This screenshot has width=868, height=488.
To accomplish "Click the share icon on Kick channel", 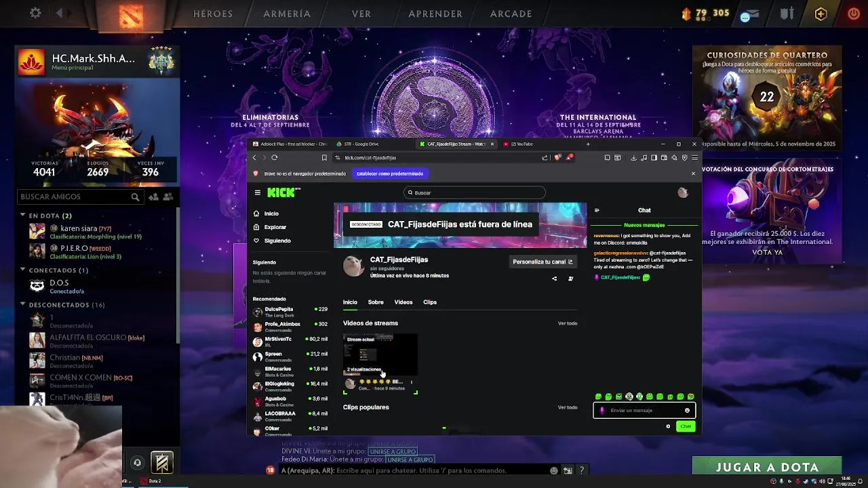I will pyautogui.click(x=554, y=279).
